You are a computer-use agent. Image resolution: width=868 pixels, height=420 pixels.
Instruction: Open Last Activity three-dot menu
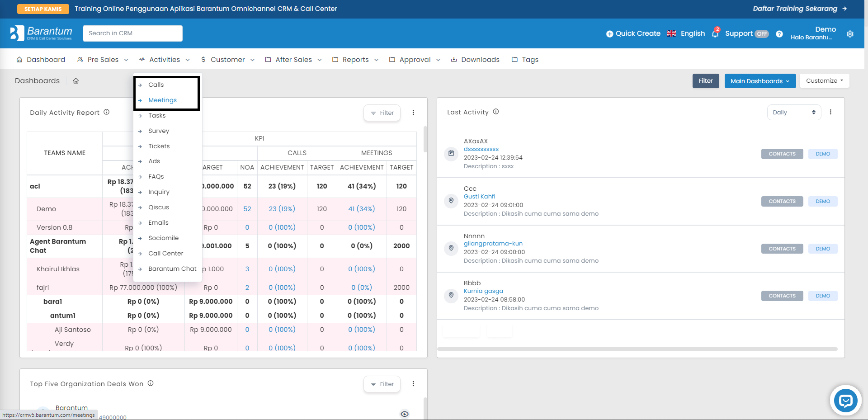(x=830, y=112)
